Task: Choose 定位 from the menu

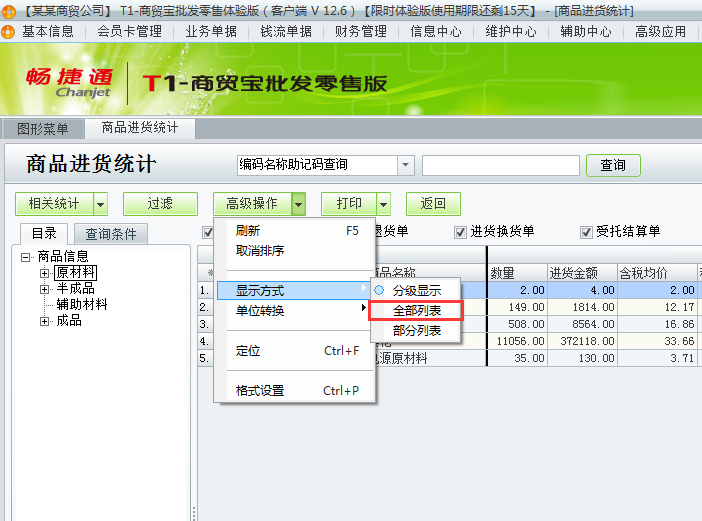Action: 296,350
